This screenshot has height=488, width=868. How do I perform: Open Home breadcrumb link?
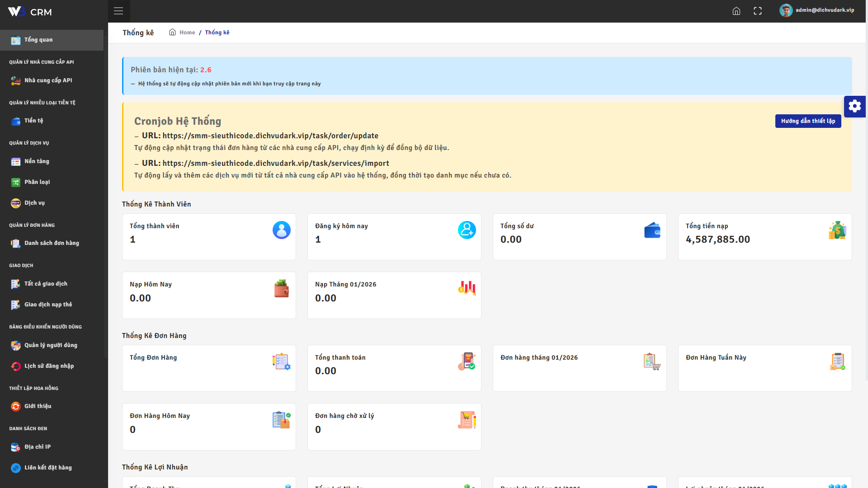187,33
